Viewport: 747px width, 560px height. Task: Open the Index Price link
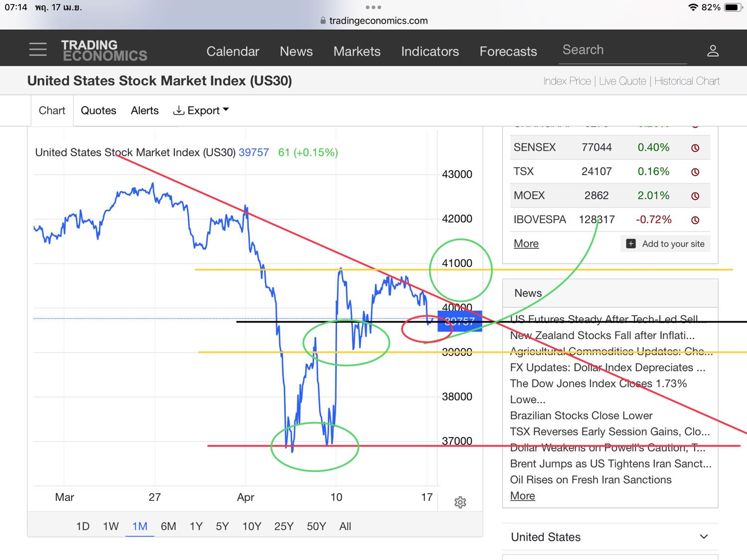(567, 81)
